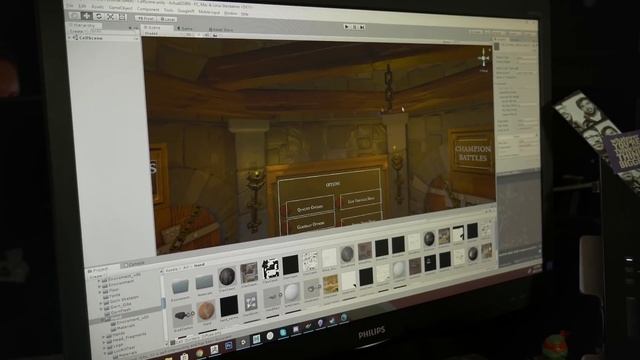
Task: Switch to the Hierarchy tab
Action: [x=84, y=25]
